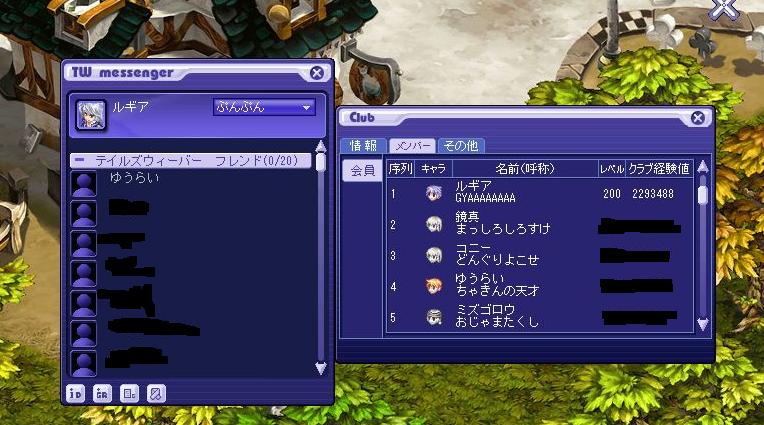Open the list icon in messenger toolbar
764x425 pixels.
click(x=129, y=393)
